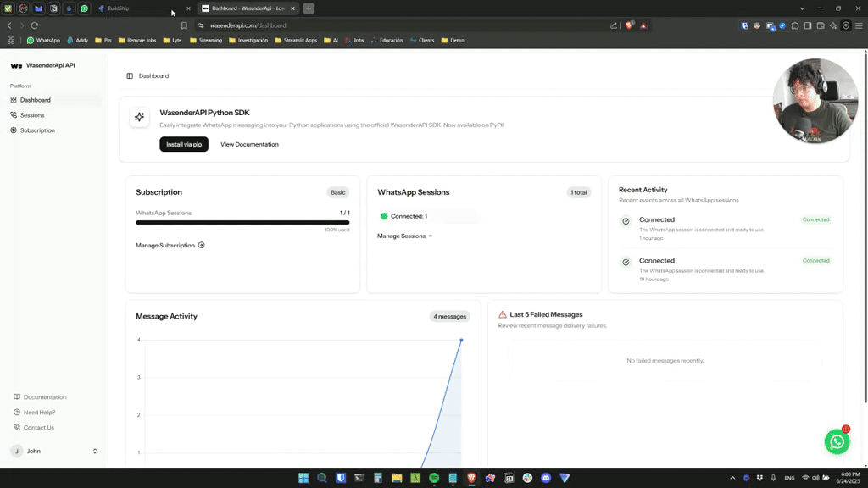Open Brave Rewards triangle icon
Image resolution: width=868 pixels, height=488 pixels.
click(x=643, y=25)
